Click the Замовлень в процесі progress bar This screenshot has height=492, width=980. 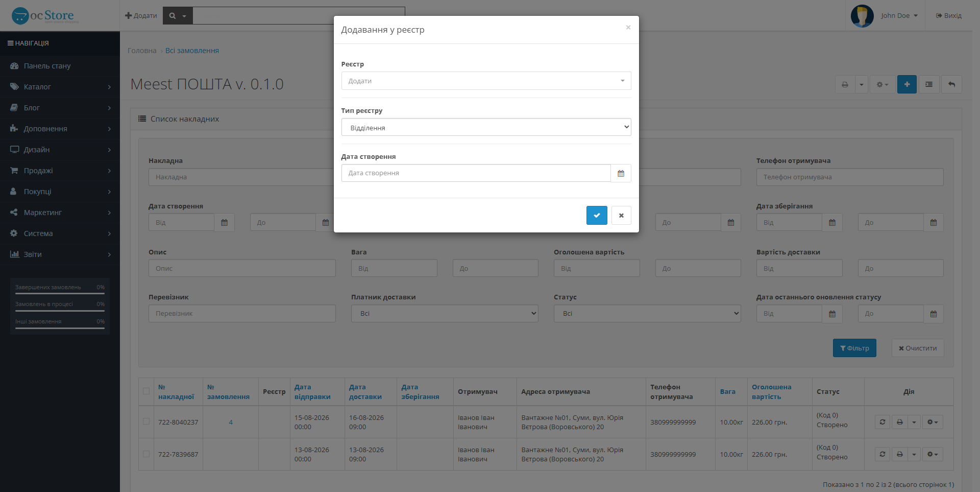(60, 311)
